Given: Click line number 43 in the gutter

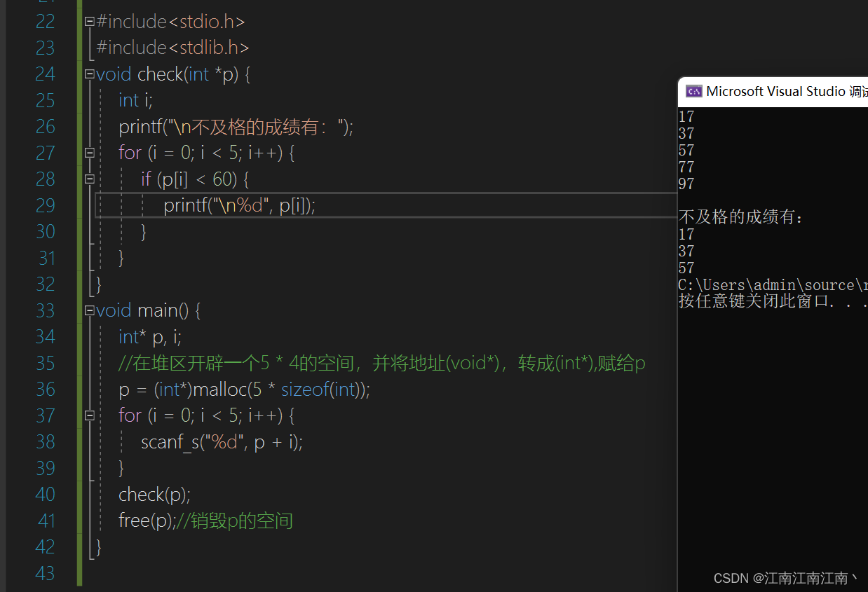Looking at the screenshot, I should (x=45, y=573).
